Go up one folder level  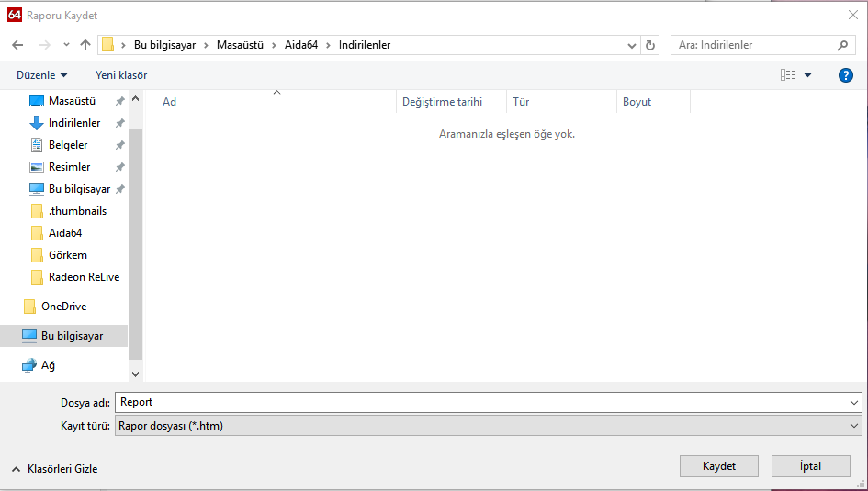coord(85,45)
